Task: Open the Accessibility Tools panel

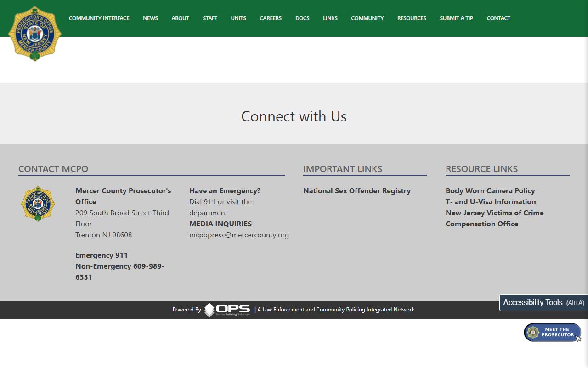Action: (543, 303)
